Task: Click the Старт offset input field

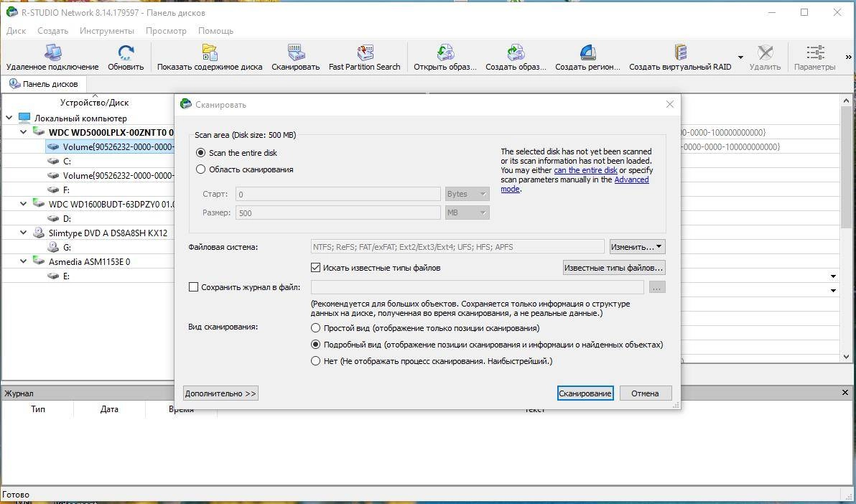Action: (x=338, y=194)
